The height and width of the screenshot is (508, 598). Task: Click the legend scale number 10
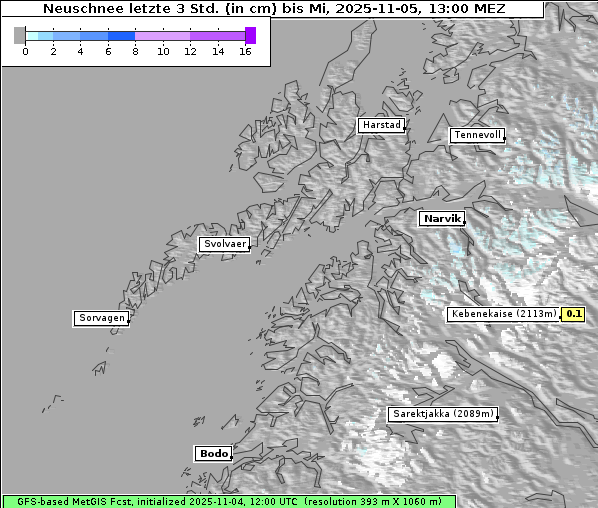click(163, 51)
